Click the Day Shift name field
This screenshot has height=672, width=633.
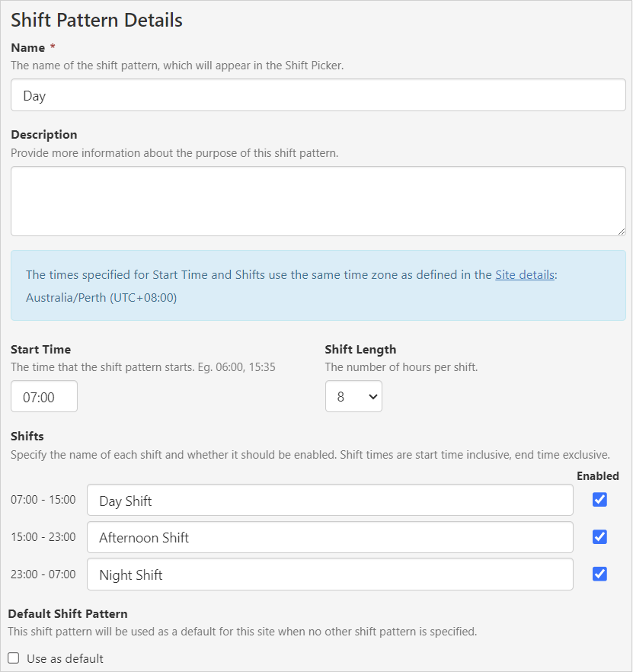[330, 501]
